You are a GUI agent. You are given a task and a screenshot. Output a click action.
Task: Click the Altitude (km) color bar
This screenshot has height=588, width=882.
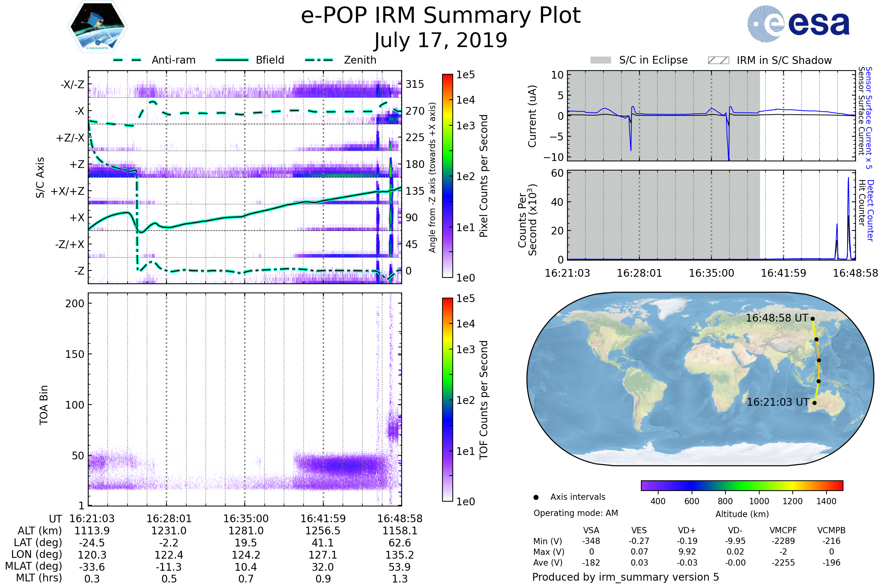[x=742, y=485]
